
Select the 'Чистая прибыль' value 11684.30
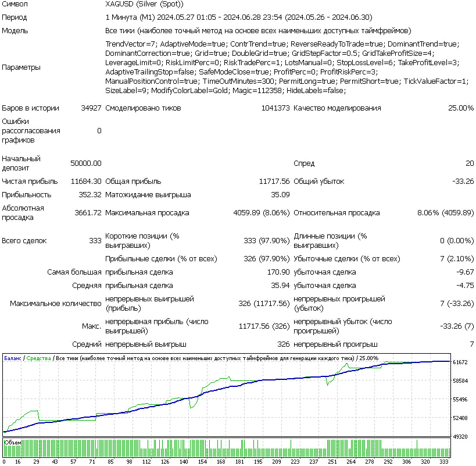coord(85,182)
